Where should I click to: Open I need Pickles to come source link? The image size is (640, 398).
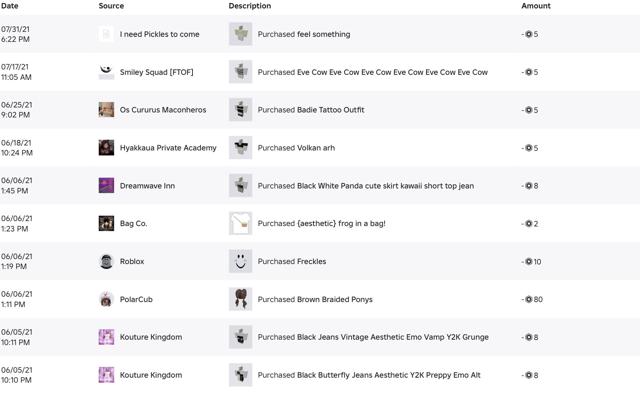pos(160,34)
